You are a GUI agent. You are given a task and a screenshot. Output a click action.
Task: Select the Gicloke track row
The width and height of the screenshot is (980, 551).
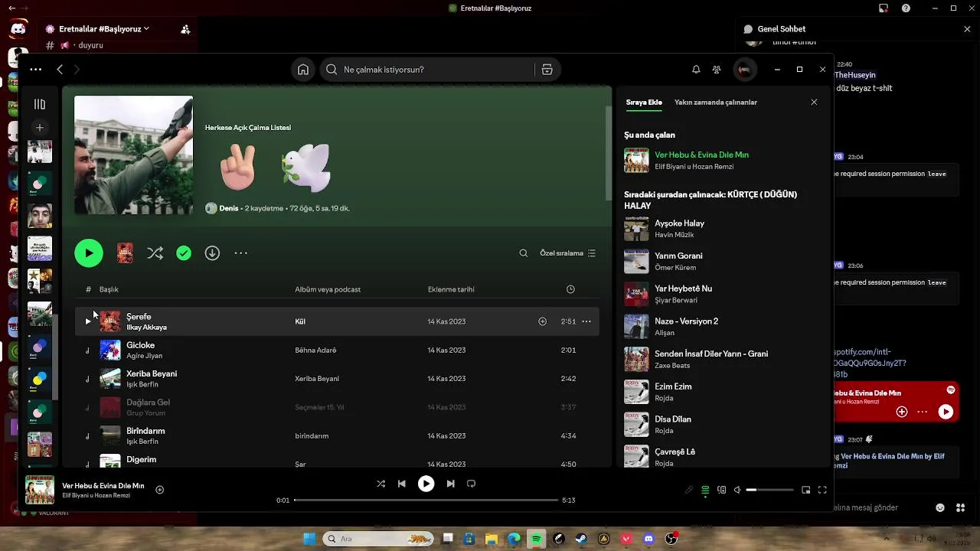(337, 350)
